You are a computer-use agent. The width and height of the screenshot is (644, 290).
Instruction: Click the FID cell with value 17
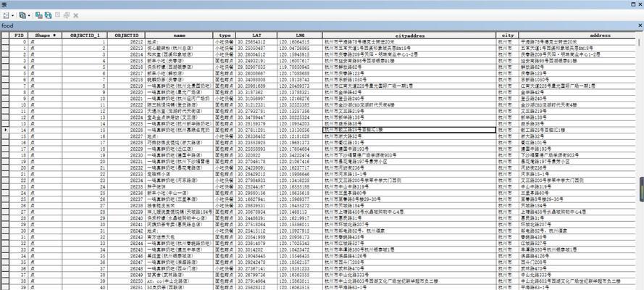(19, 149)
